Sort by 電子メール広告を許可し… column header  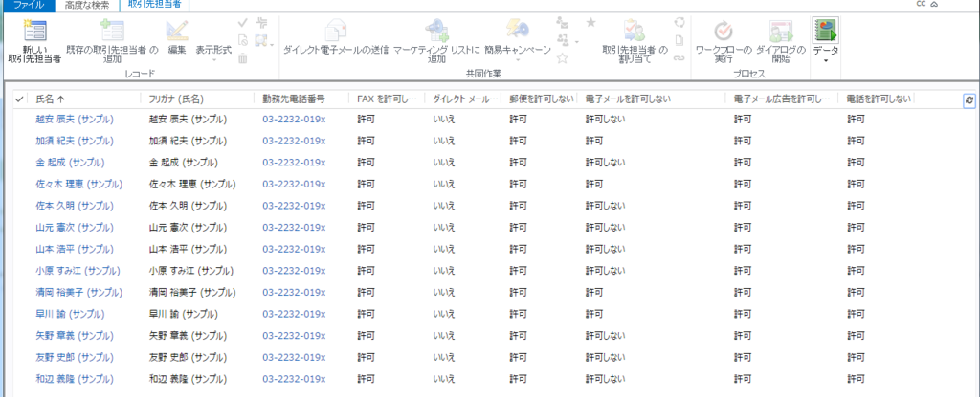tap(782, 99)
